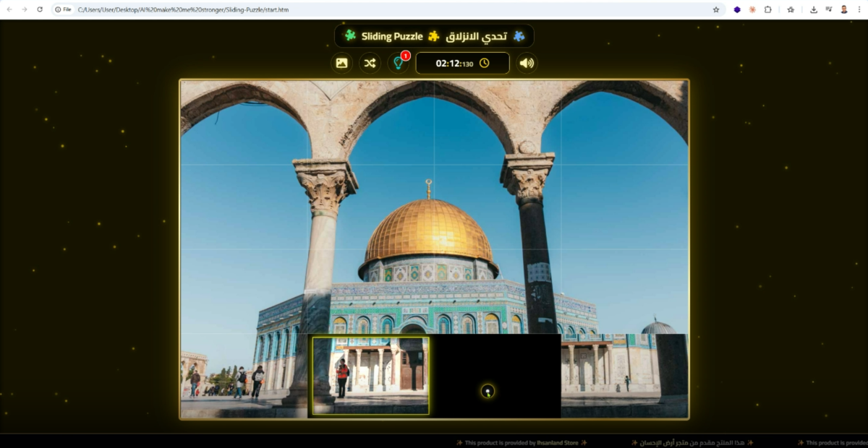This screenshot has width=868, height=448.
Task: Open the orange starburst extension
Action: [x=752, y=9]
